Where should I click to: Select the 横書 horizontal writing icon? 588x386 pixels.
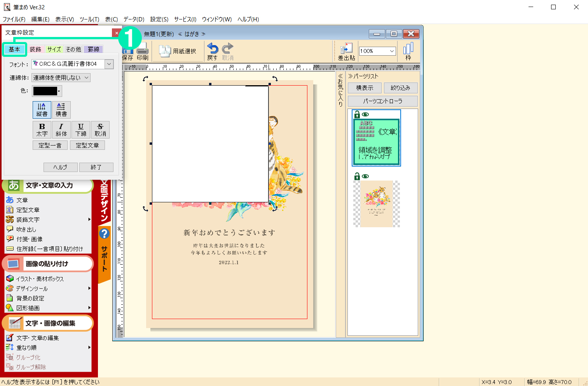(61, 110)
